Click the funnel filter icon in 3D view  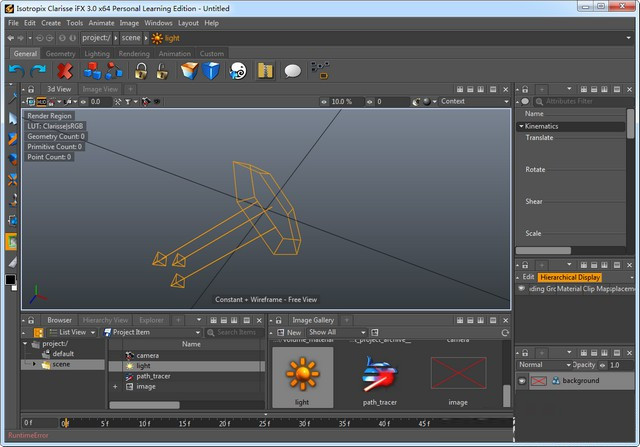click(127, 102)
